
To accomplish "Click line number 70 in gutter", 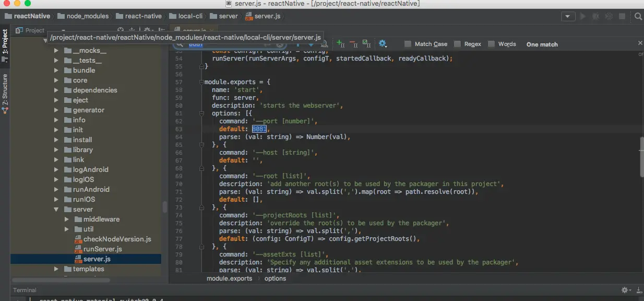I will pyautogui.click(x=178, y=184).
